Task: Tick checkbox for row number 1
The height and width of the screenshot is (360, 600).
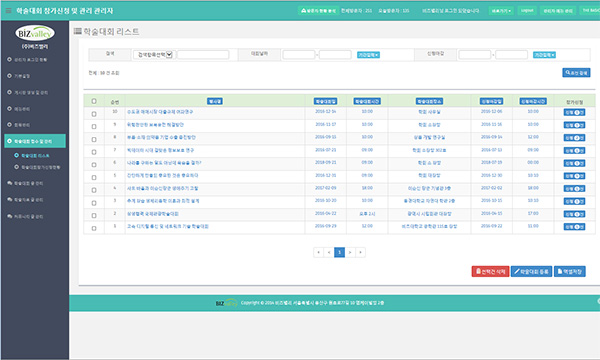Action: point(94,228)
